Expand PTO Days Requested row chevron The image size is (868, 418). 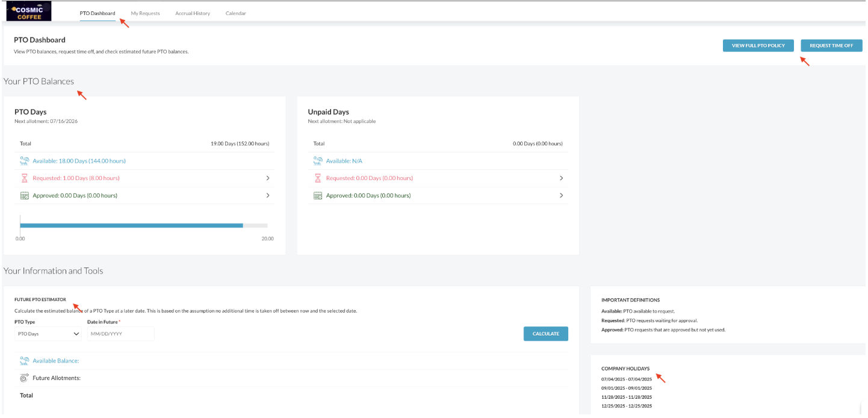[268, 178]
